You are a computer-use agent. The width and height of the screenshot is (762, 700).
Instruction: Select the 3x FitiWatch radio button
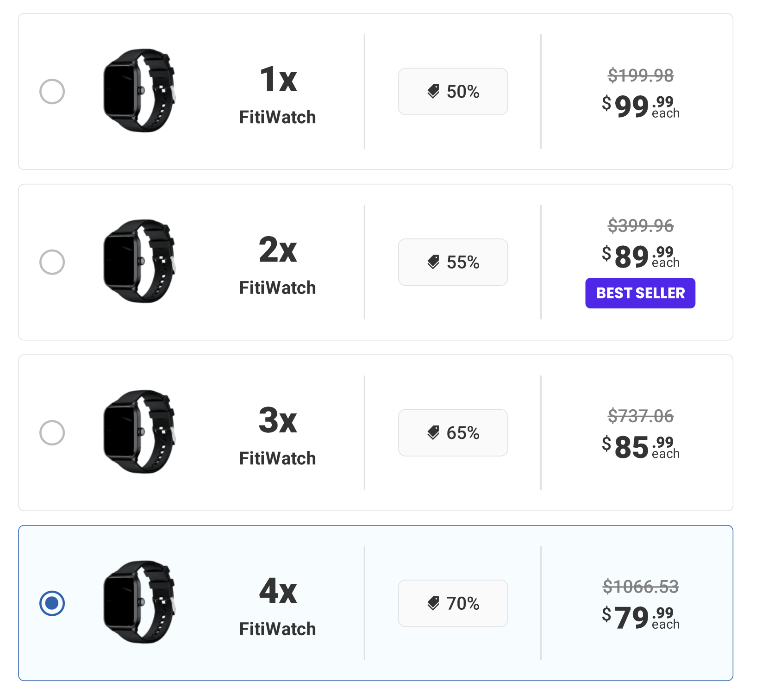point(52,433)
